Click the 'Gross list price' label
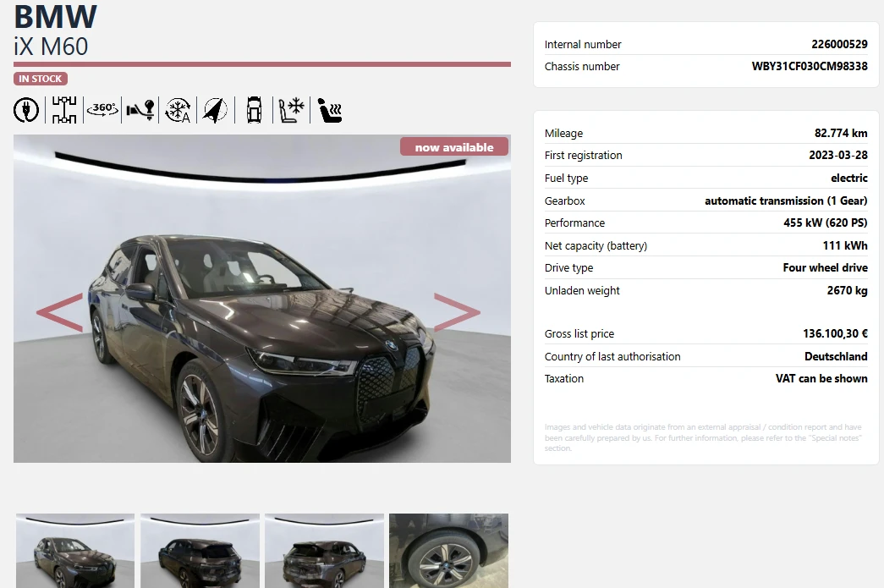This screenshot has height=588, width=884. tap(579, 333)
